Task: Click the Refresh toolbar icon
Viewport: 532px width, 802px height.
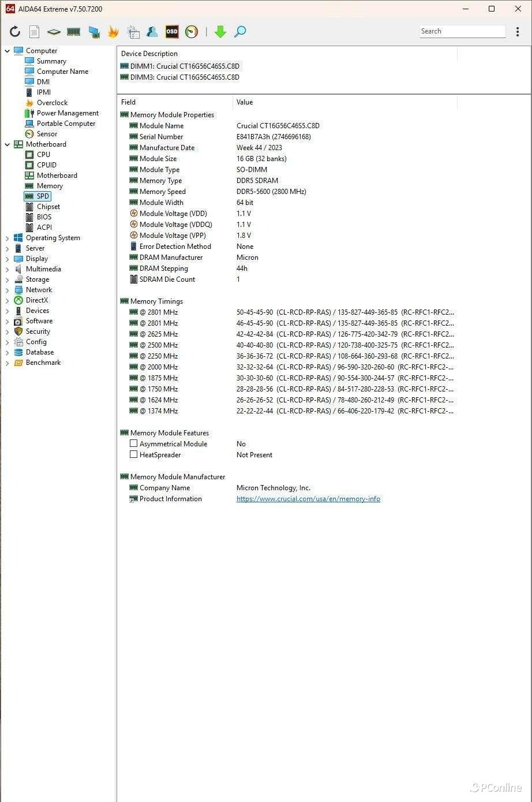Action: click(15, 32)
